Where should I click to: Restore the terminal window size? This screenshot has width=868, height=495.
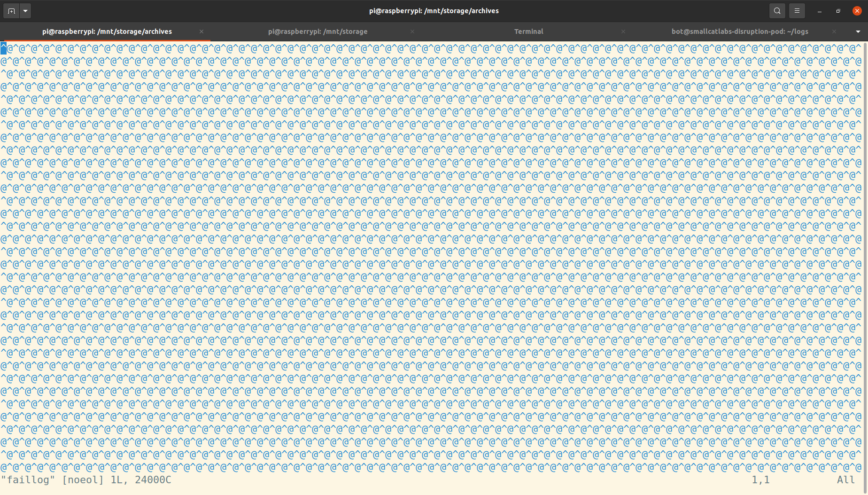(x=838, y=11)
